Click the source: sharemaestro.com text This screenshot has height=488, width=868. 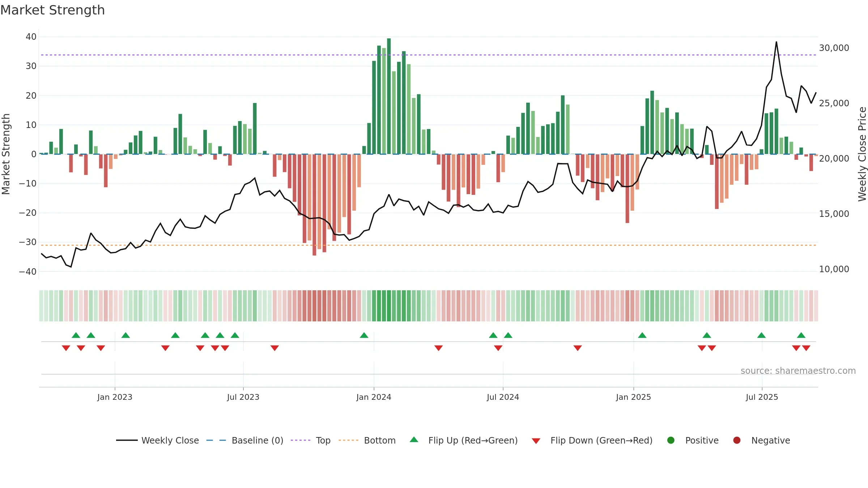tap(798, 371)
